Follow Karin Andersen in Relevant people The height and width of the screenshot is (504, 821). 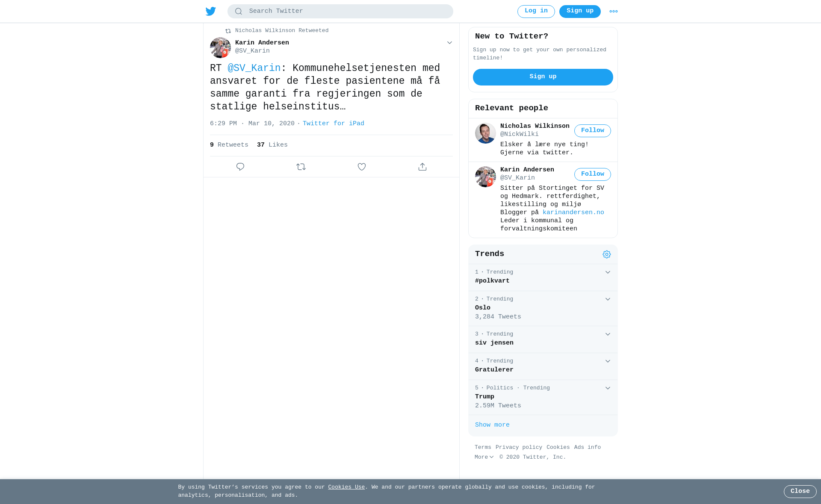click(593, 174)
